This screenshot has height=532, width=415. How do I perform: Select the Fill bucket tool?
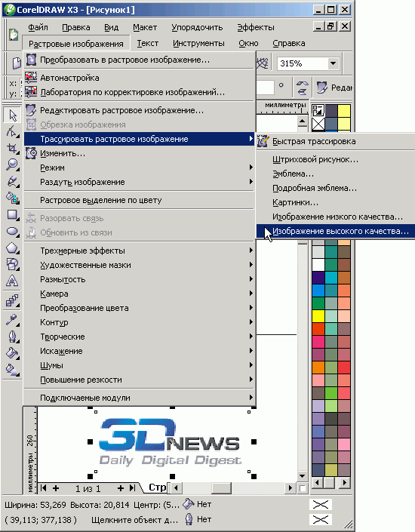pos(12,353)
